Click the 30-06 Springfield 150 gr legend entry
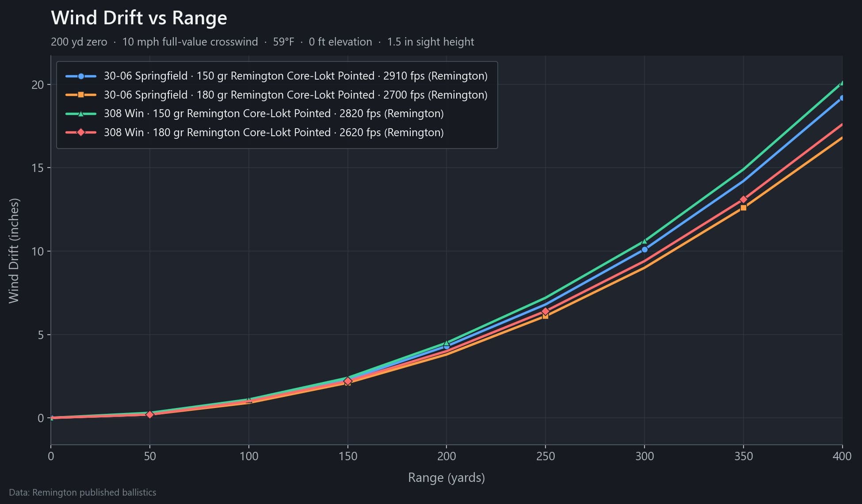 (x=276, y=76)
